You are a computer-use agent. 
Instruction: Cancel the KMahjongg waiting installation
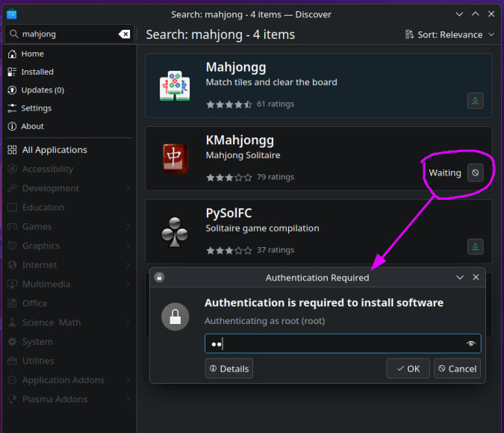pyautogui.click(x=475, y=172)
